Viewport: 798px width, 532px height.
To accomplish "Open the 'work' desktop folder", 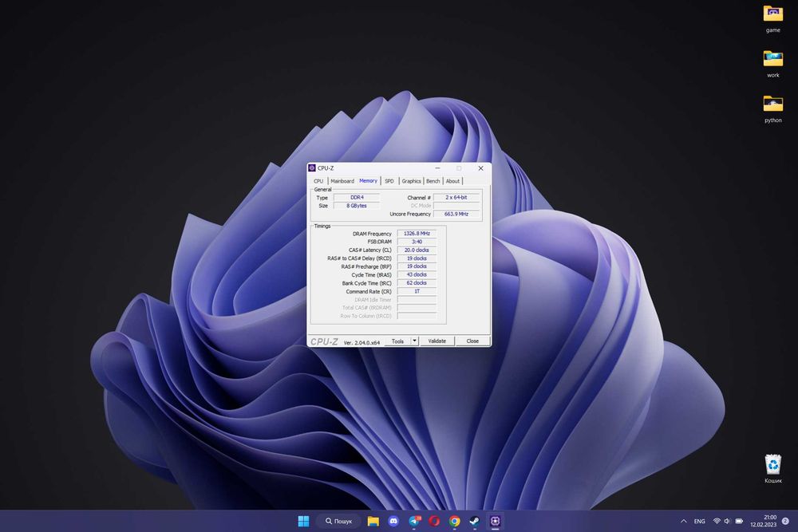I will 772,59.
